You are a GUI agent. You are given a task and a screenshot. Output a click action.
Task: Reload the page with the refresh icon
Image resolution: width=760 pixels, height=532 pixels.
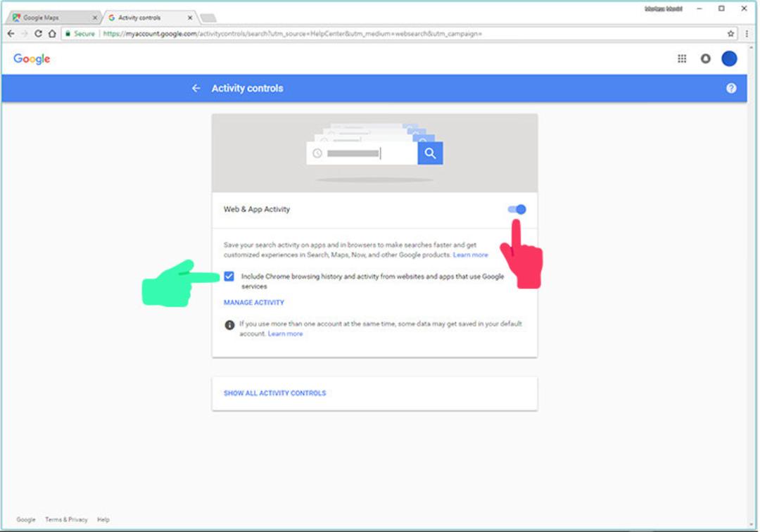tap(38, 34)
